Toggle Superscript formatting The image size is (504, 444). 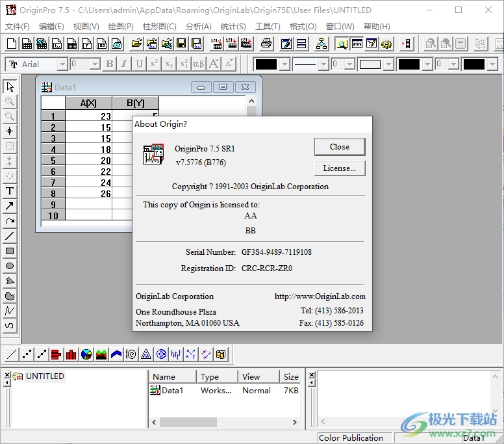154,64
